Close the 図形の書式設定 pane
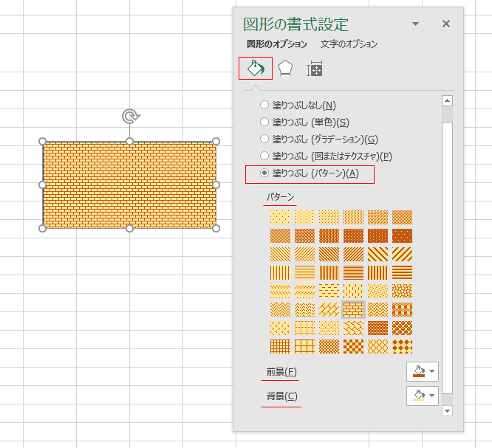 tap(445, 24)
